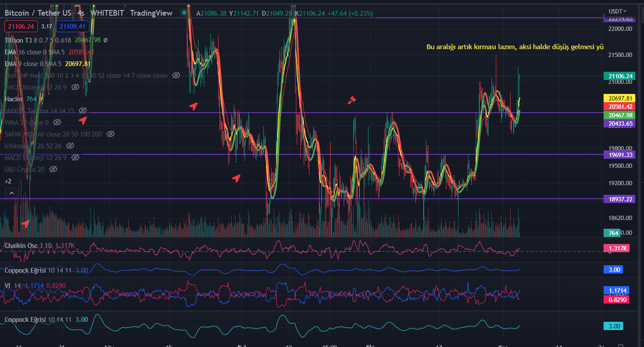Click the 21500.00 price scale label
This screenshot has width=644, height=347.
click(620, 55)
